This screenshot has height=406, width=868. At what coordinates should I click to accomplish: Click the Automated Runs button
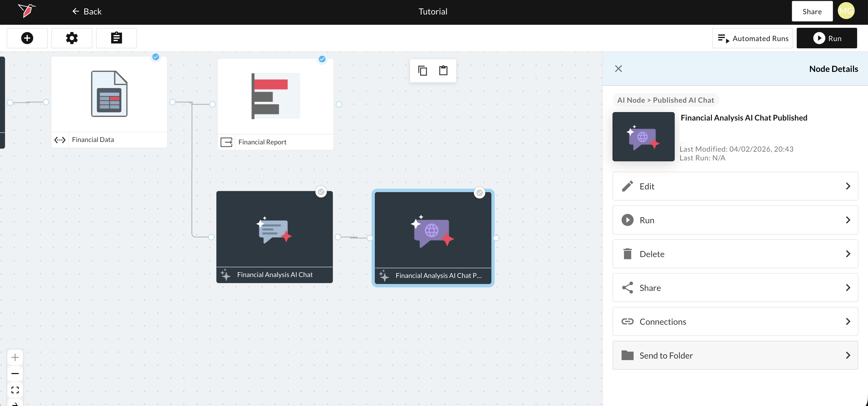point(752,38)
